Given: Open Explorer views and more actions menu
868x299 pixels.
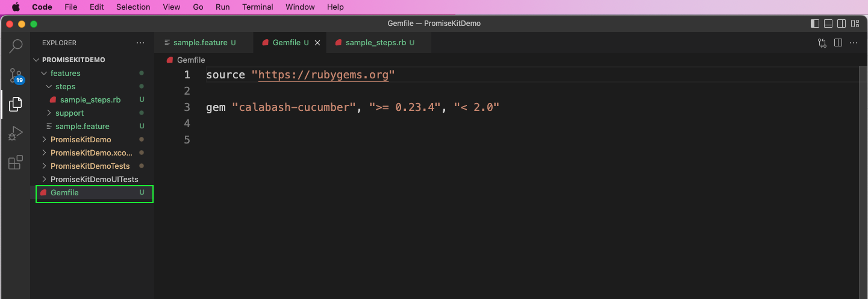Looking at the screenshot, I should [140, 43].
